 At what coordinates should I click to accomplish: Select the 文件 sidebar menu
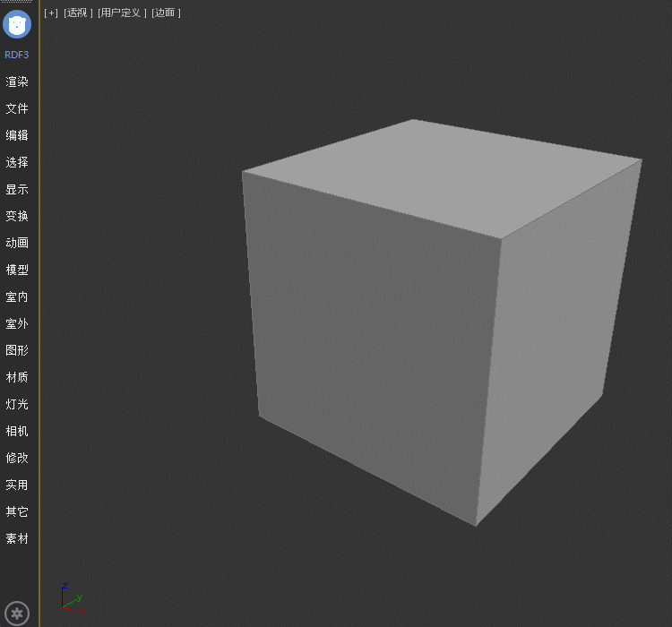tap(17, 108)
